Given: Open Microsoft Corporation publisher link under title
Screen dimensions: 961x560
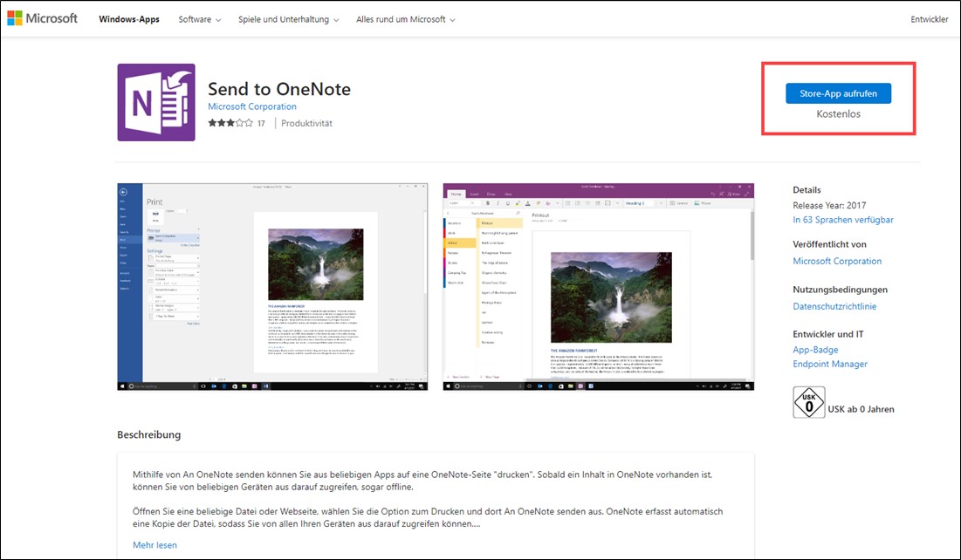Looking at the screenshot, I should pos(252,106).
